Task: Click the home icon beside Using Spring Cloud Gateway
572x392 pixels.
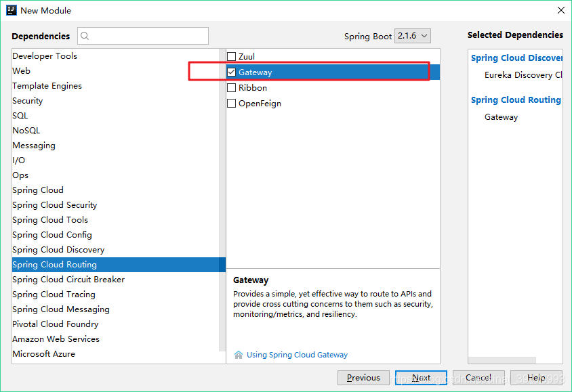Action: (238, 355)
